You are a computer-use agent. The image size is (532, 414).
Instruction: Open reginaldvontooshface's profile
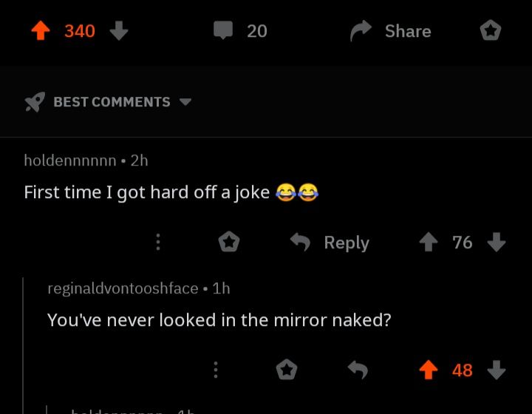pos(123,288)
